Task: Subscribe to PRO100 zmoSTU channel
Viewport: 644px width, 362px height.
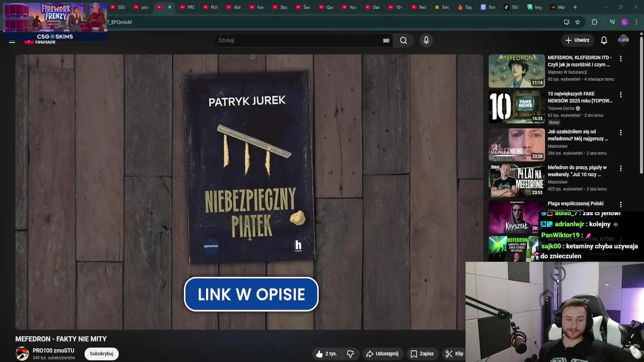Action: 101,353
